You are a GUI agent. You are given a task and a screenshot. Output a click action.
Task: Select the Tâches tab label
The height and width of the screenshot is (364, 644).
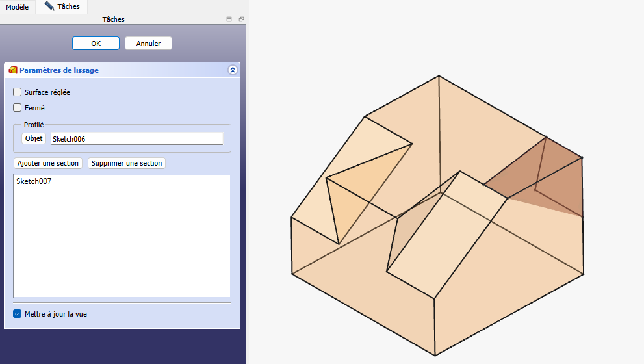[68, 6]
